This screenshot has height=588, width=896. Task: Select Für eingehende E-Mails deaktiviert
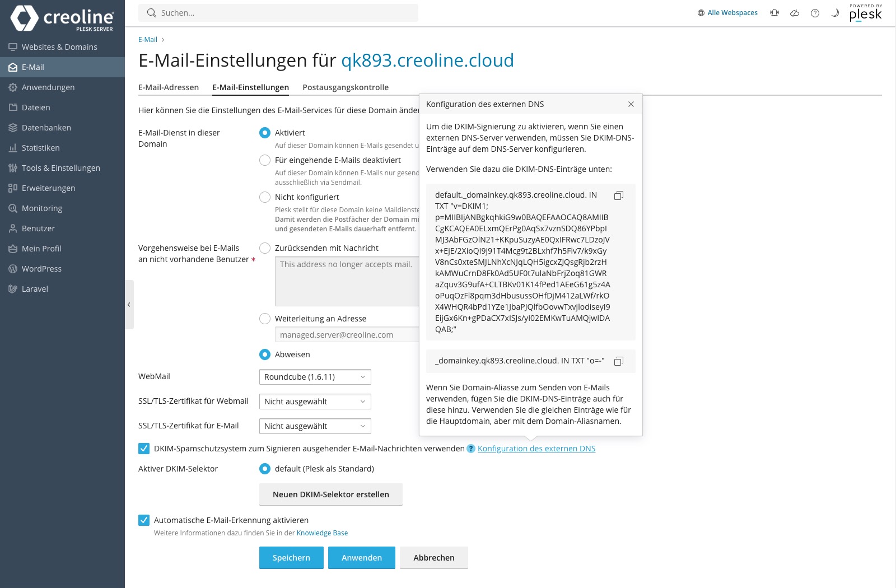(265, 160)
